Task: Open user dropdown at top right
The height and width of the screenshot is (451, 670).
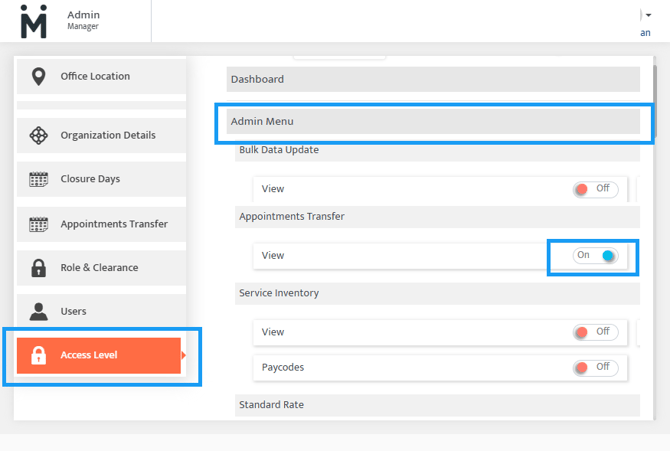Action: click(645, 17)
